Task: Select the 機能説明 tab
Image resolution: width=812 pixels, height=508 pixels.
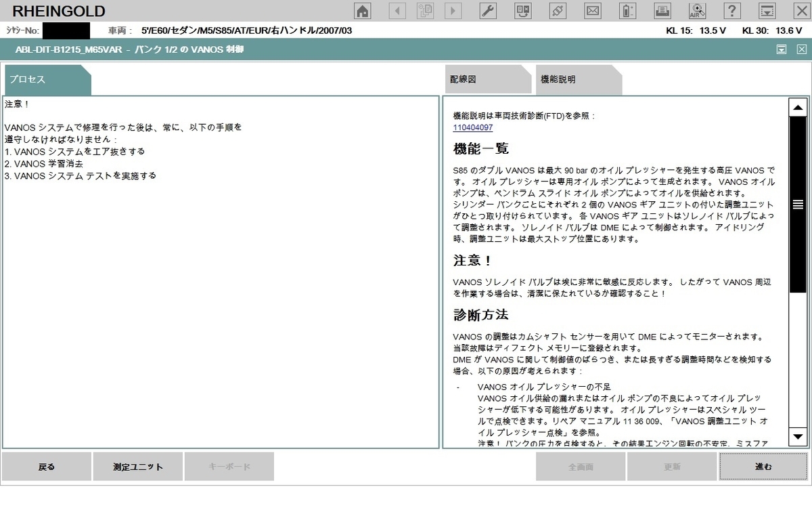Action: (x=579, y=80)
